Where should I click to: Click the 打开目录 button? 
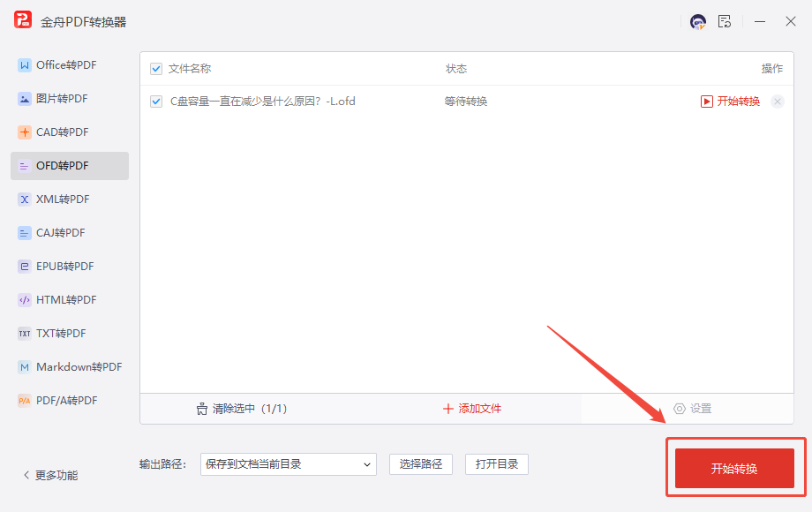[x=497, y=464]
